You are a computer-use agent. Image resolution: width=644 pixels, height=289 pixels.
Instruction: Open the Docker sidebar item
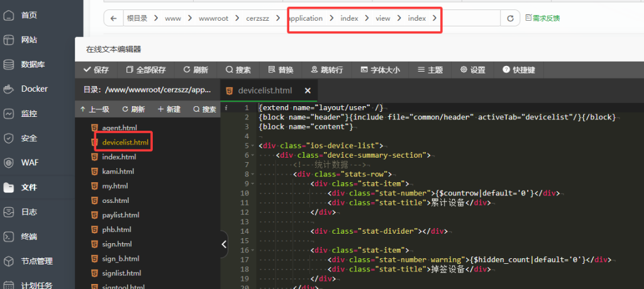34,89
